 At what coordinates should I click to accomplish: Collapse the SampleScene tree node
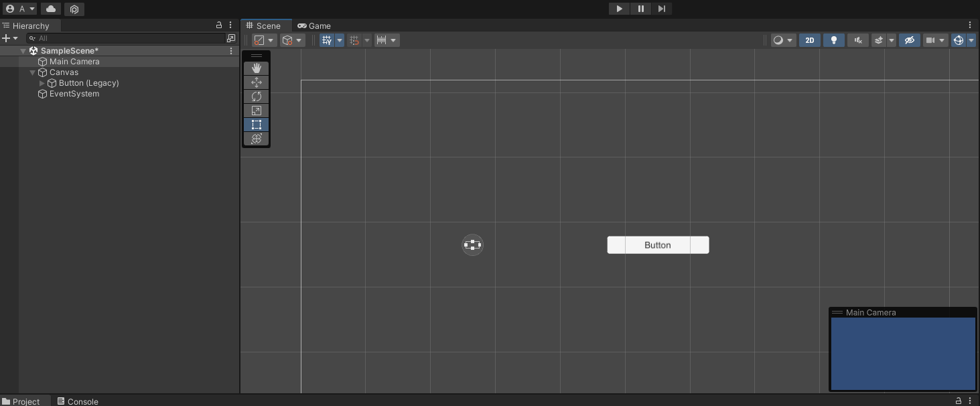[x=23, y=51]
